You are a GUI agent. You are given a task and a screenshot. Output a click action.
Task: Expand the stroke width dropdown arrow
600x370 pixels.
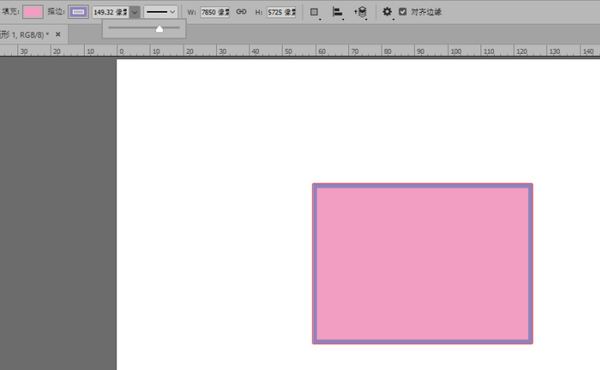coord(134,12)
